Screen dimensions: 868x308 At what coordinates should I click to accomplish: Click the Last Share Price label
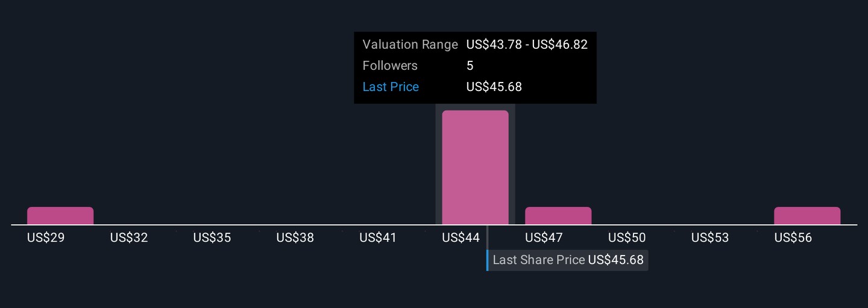point(539,260)
